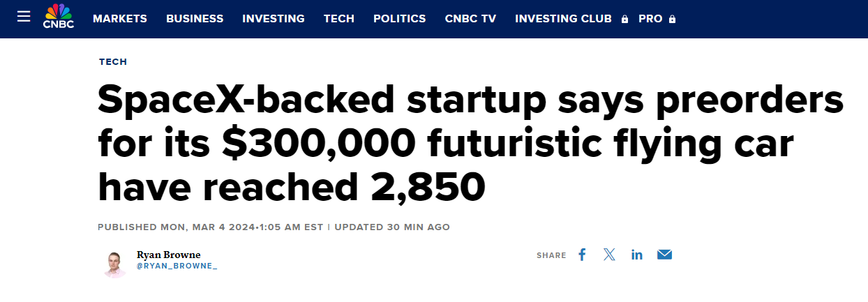Click the lock icon beside PRO
This screenshot has height=302, width=868.
click(x=672, y=20)
